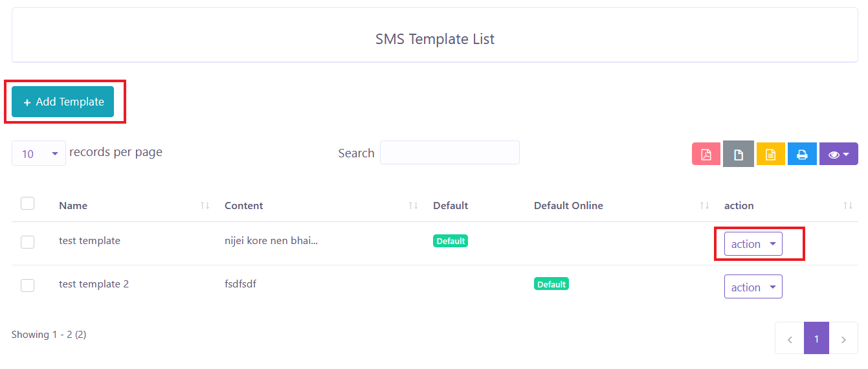
Task: Expand action dropdown for test template
Action: (x=753, y=244)
